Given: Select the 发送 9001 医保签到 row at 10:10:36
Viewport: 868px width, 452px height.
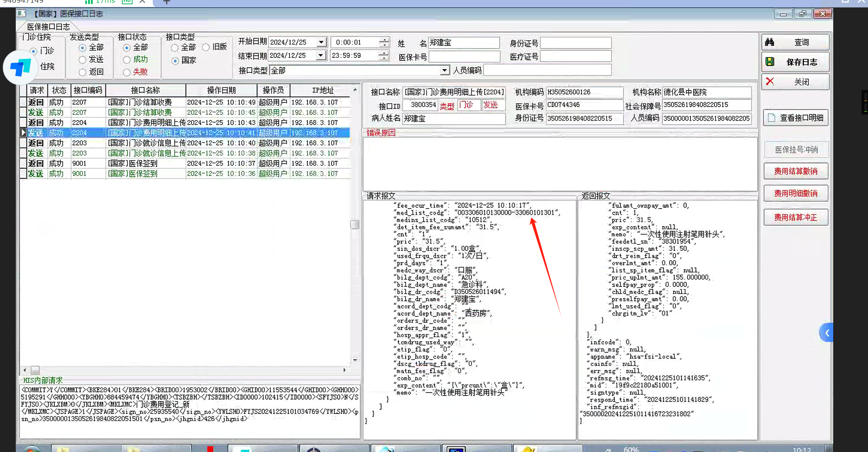Looking at the screenshot, I should tap(185, 173).
